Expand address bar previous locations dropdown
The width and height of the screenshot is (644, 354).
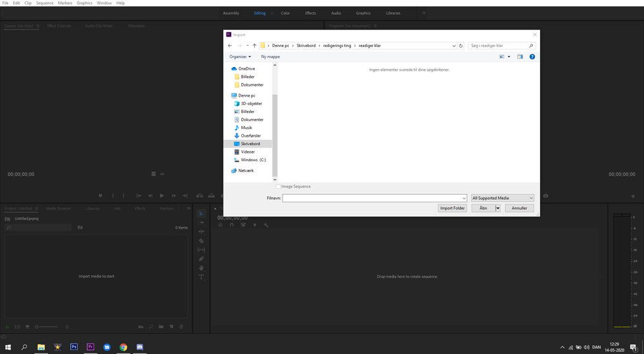454,46
